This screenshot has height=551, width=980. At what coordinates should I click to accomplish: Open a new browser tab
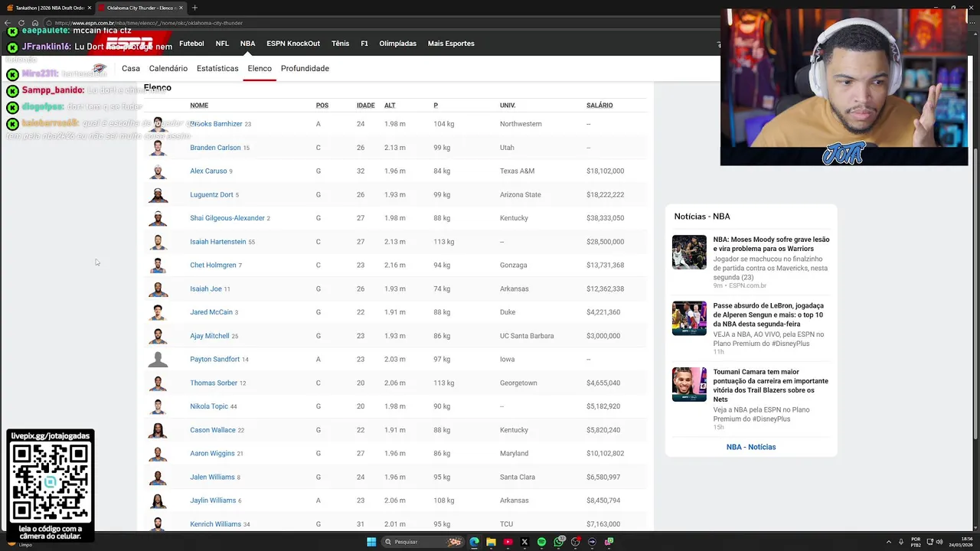(x=194, y=8)
